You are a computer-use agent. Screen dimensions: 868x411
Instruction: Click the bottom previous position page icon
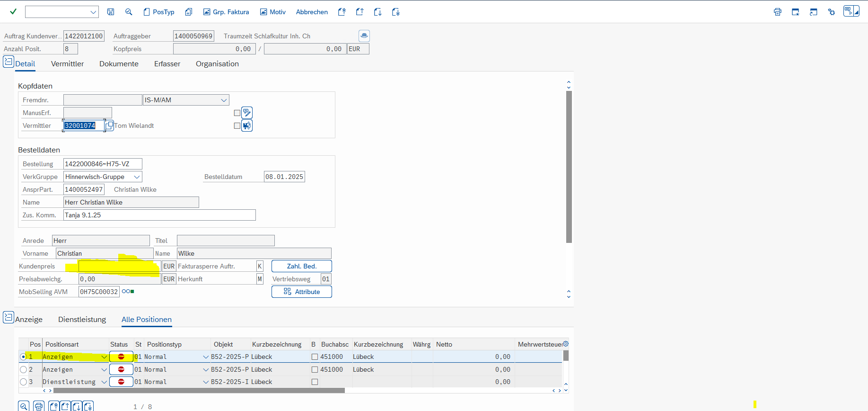pos(65,406)
